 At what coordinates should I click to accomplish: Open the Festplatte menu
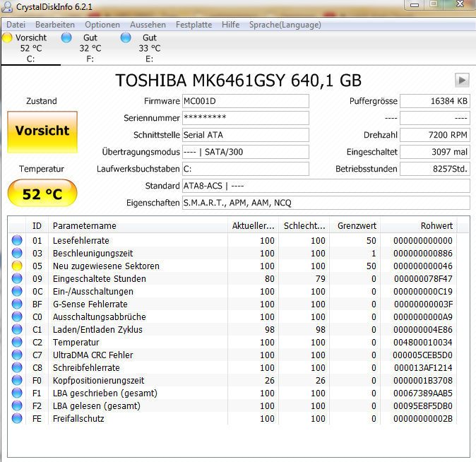(194, 25)
